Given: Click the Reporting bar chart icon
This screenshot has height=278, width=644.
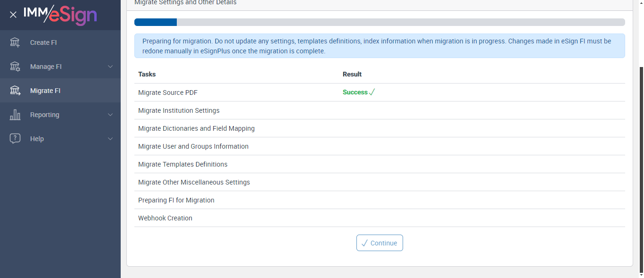Looking at the screenshot, I should (x=15, y=115).
